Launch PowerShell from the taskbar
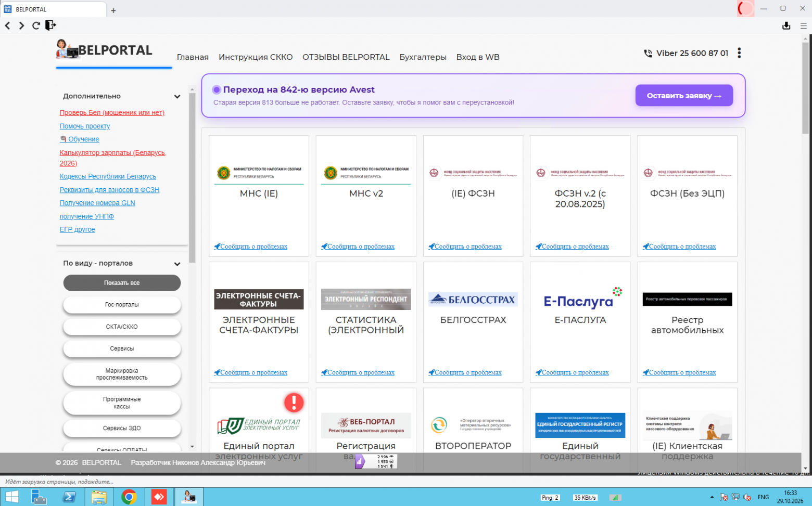 (69, 497)
